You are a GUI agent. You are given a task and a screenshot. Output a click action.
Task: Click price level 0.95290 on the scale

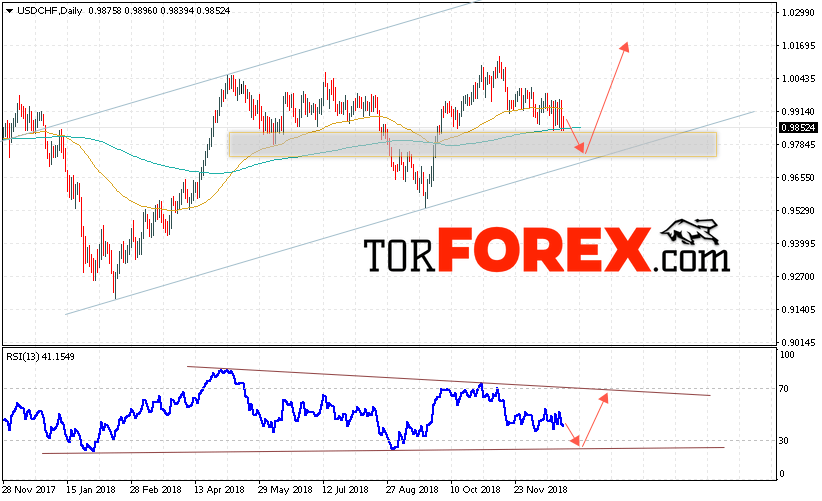798,211
